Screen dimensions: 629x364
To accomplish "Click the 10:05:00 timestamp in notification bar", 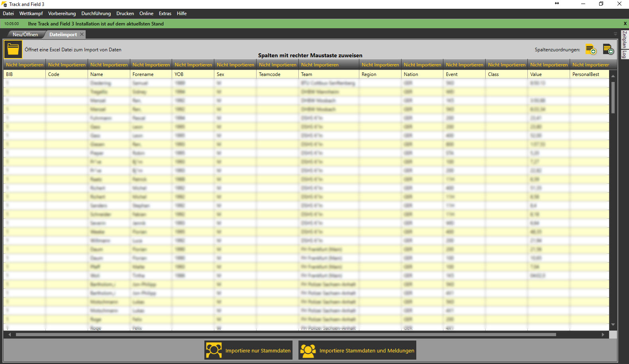I will (12, 24).
